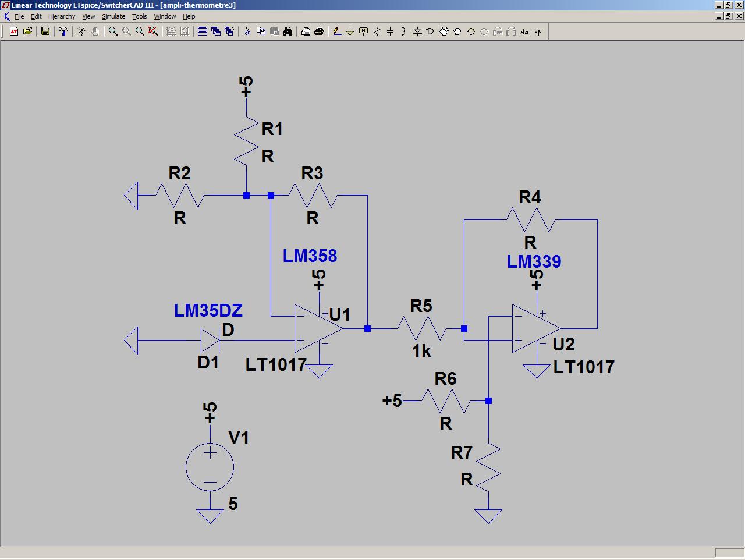745x560 pixels.
Task: Place a ground symbol from the toolbar
Action: coord(350,31)
